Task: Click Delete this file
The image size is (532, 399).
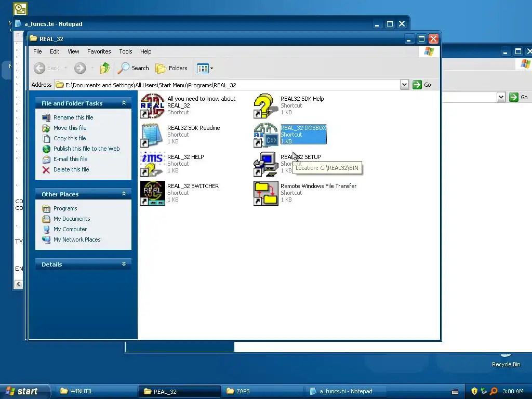Action: point(71,169)
